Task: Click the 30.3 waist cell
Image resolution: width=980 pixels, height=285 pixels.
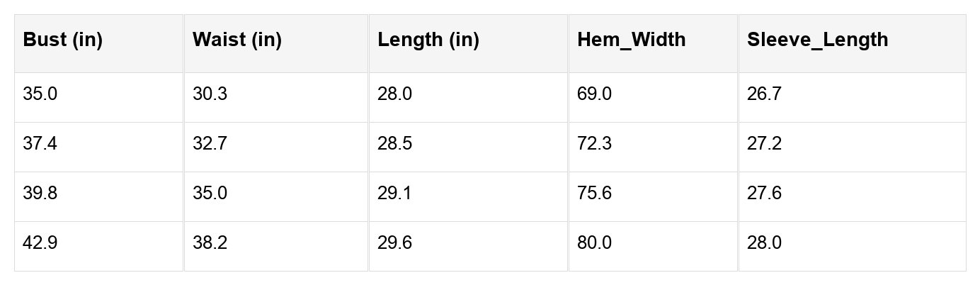Action: pos(210,94)
